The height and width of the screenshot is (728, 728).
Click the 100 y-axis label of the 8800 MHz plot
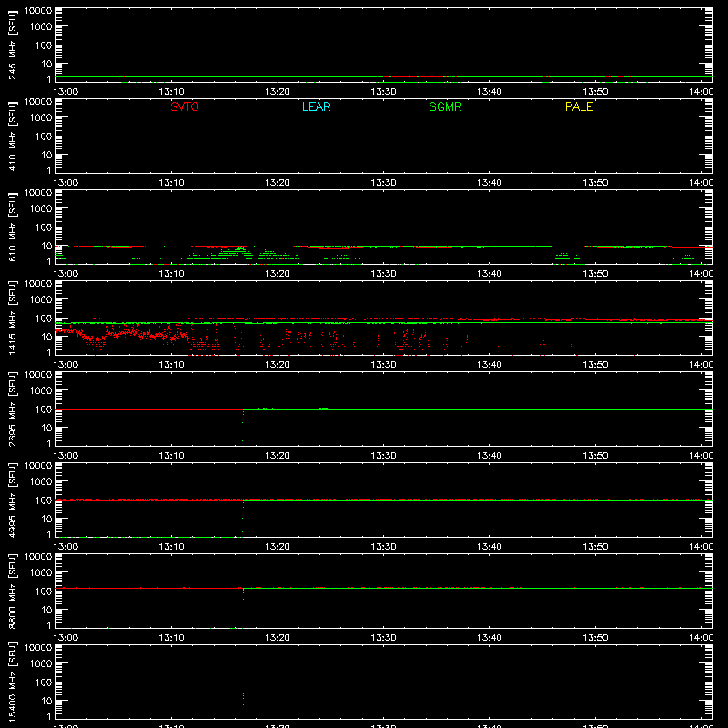point(44,591)
